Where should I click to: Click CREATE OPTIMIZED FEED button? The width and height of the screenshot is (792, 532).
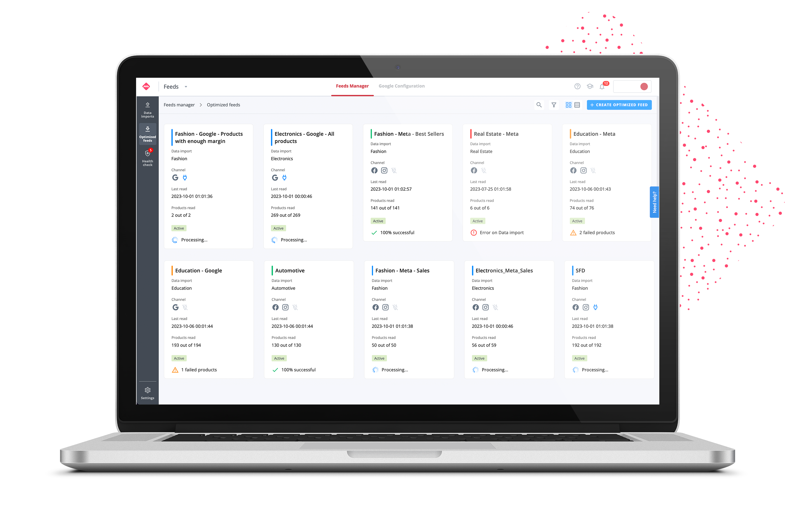(619, 105)
